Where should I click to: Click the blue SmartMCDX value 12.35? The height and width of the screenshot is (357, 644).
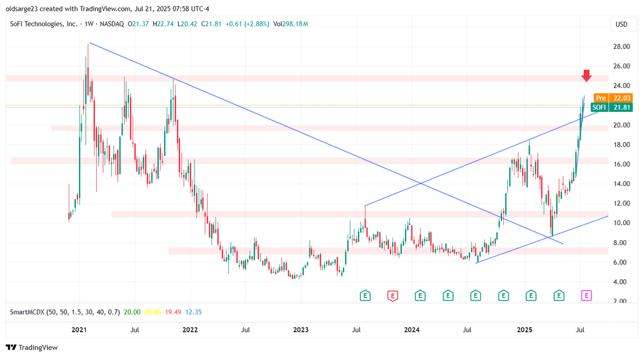pos(193,312)
